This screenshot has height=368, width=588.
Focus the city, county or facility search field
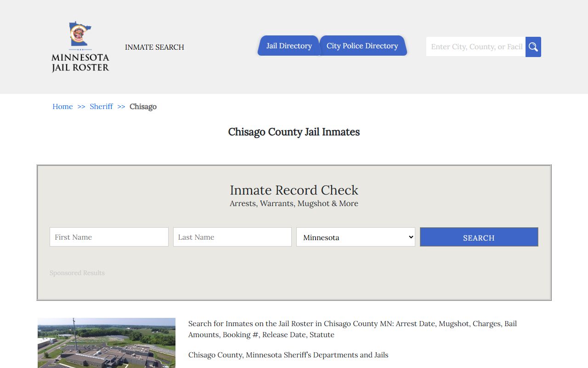point(476,47)
